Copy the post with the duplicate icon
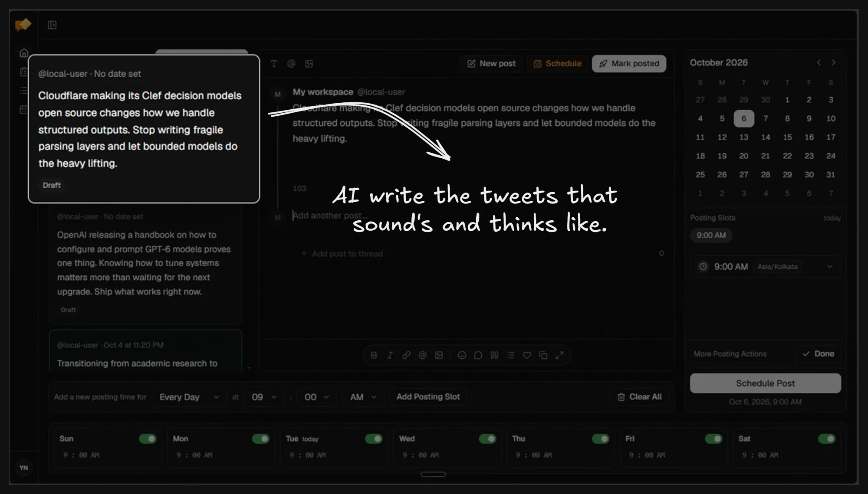The width and height of the screenshot is (868, 494). tap(543, 355)
